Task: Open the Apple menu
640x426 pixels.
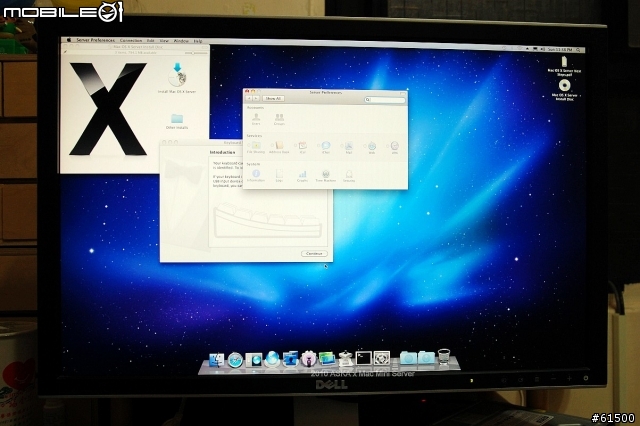Action: point(69,40)
